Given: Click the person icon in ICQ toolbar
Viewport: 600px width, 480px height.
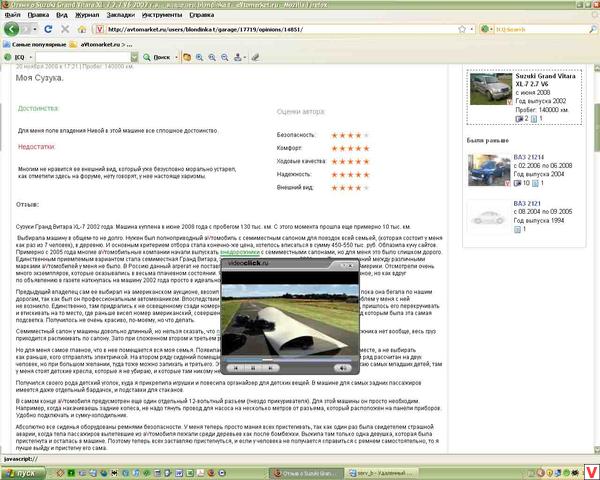Looking at the screenshot, I should click(x=238, y=57).
